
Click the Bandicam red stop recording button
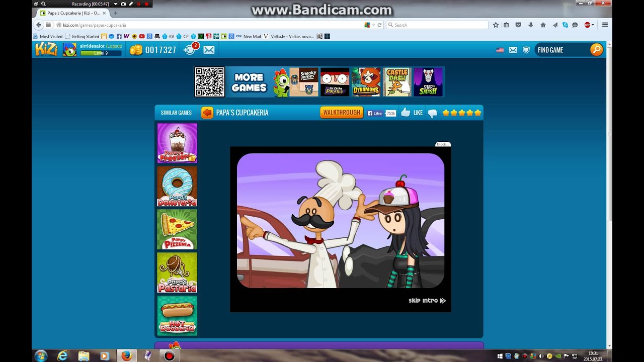(x=147, y=4)
